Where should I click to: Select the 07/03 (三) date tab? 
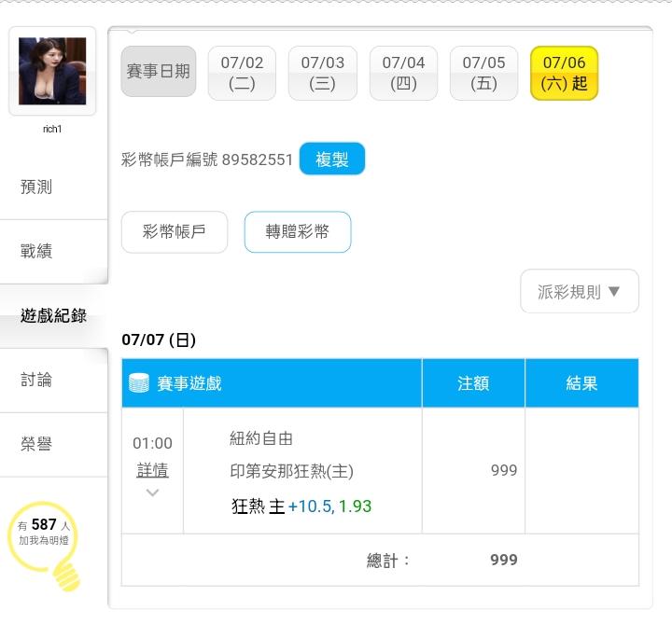[323, 74]
